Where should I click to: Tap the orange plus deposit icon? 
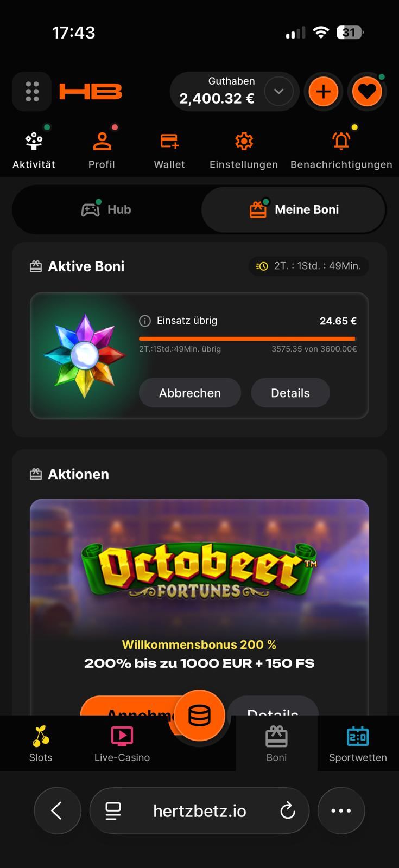pyautogui.click(x=323, y=92)
